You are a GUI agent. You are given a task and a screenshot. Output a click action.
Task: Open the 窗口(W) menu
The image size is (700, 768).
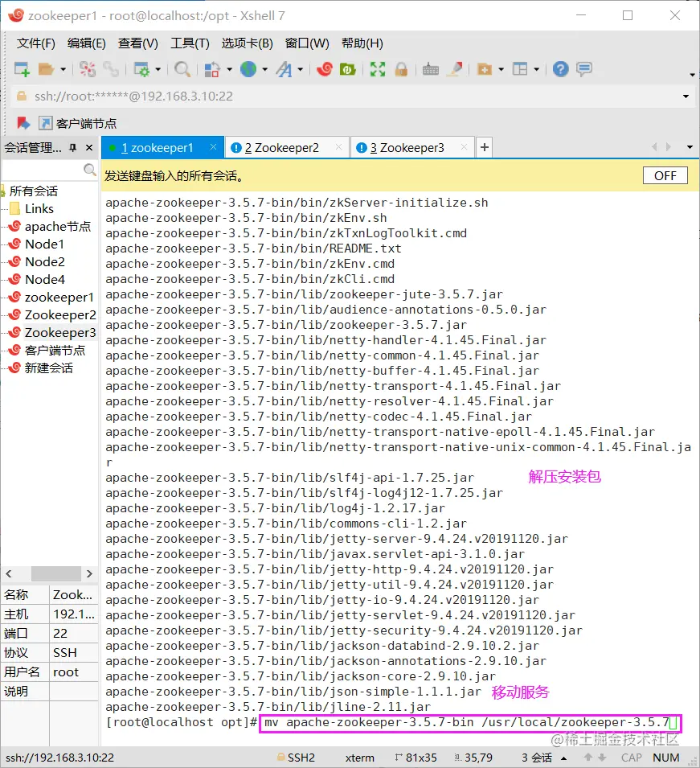pyautogui.click(x=307, y=43)
